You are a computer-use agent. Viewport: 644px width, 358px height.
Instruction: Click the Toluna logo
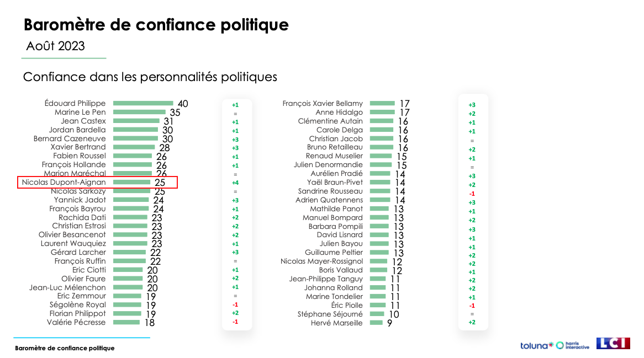pos(536,345)
